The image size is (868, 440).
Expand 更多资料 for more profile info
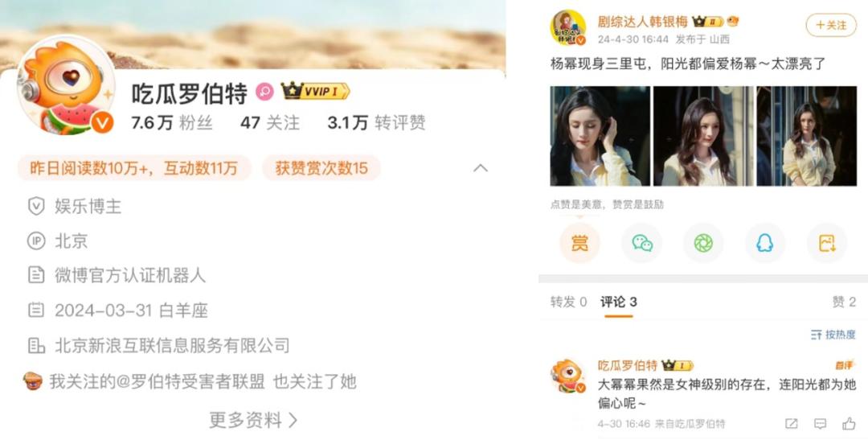(253, 420)
